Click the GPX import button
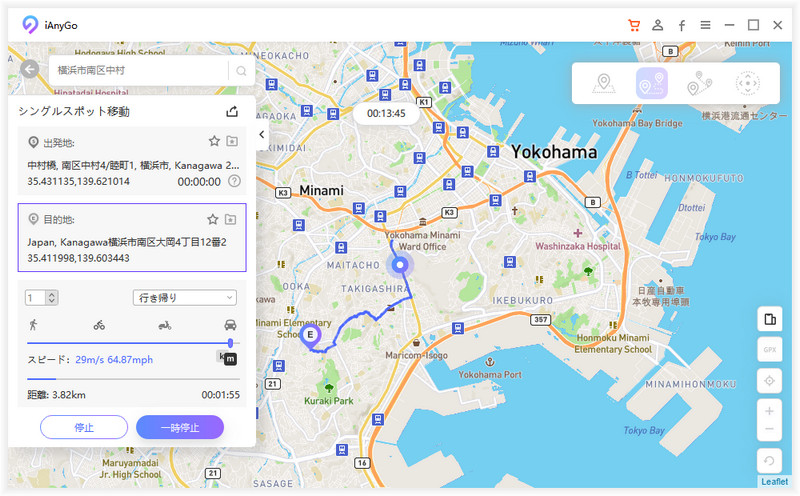The height and width of the screenshot is (496, 800). pyautogui.click(x=769, y=350)
